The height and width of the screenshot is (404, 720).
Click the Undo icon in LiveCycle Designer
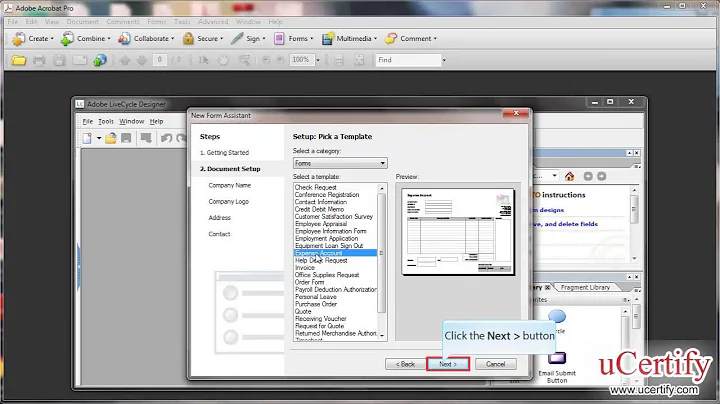[x=166, y=138]
